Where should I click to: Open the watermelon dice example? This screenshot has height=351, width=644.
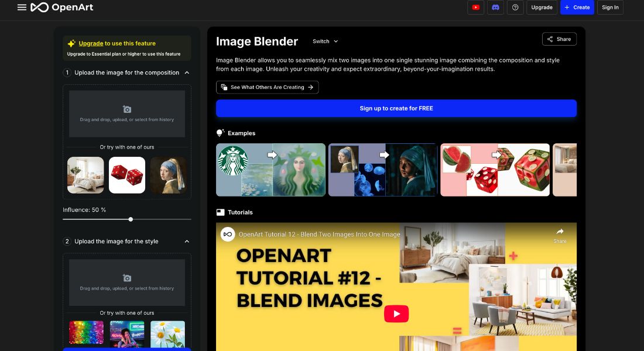click(x=495, y=170)
